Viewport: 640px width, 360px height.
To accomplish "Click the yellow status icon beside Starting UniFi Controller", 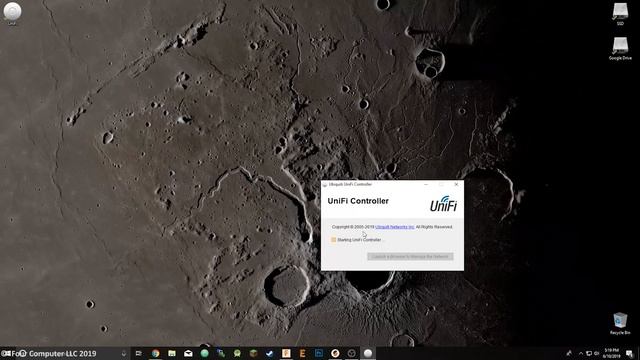I will coord(333,240).
